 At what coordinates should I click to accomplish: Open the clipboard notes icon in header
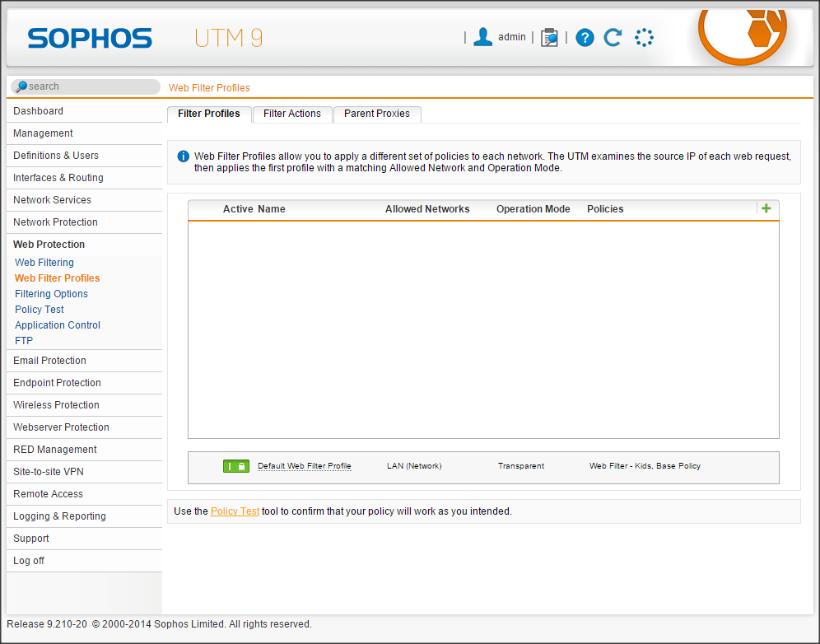click(549, 37)
